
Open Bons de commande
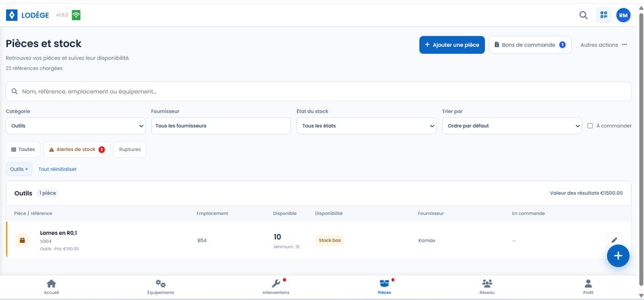pyautogui.click(x=530, y=45)
